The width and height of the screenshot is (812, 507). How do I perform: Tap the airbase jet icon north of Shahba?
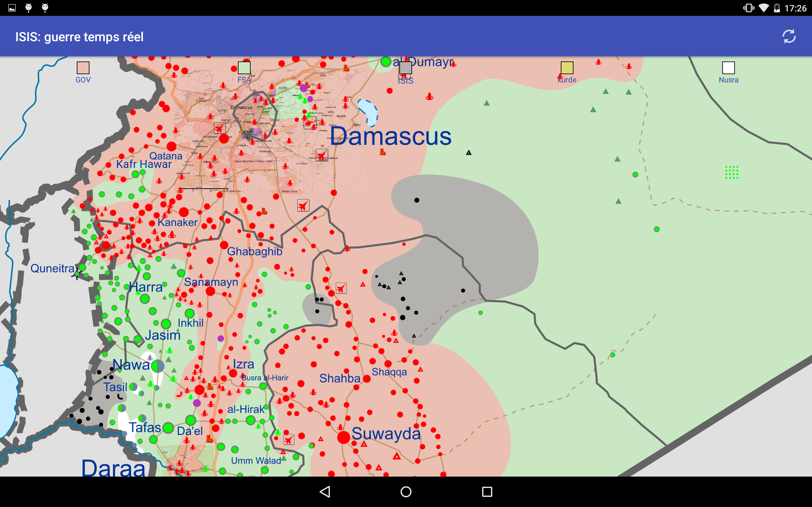(341, 288)
